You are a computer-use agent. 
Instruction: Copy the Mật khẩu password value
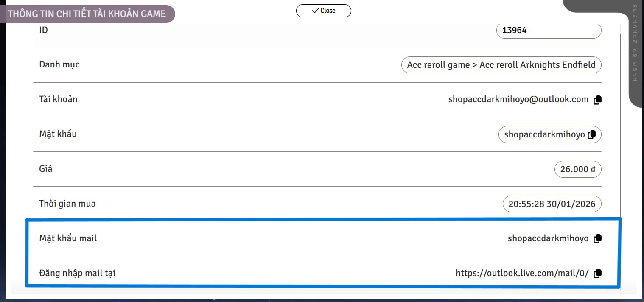592,134
